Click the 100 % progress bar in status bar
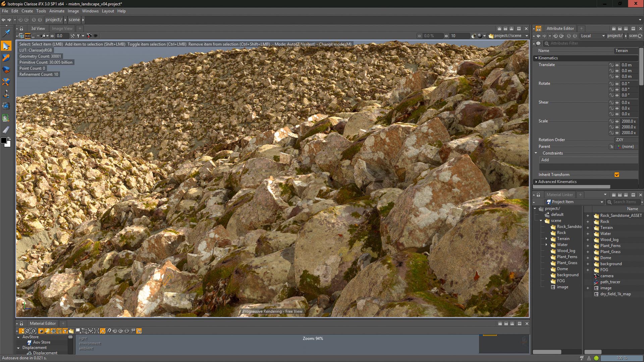 [x=621, y=358]
